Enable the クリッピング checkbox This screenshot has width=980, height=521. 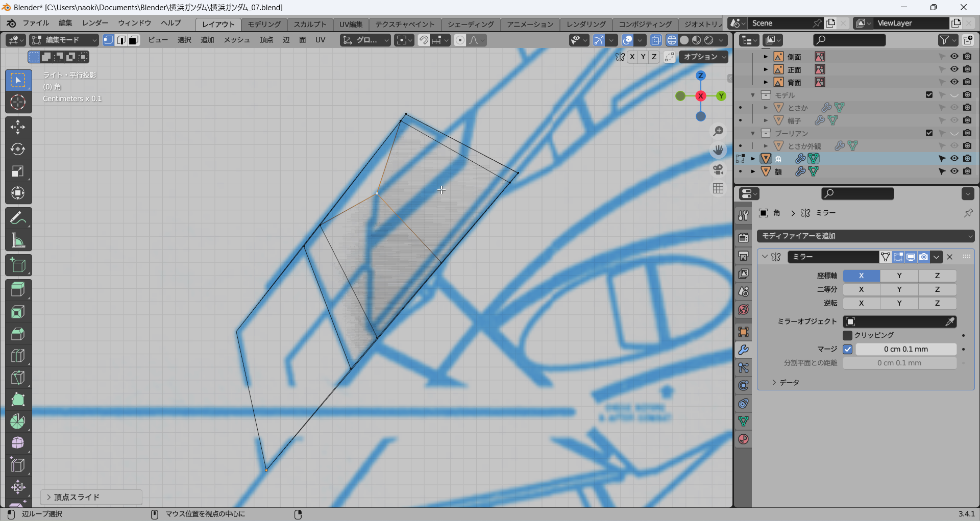pos(848,335)
